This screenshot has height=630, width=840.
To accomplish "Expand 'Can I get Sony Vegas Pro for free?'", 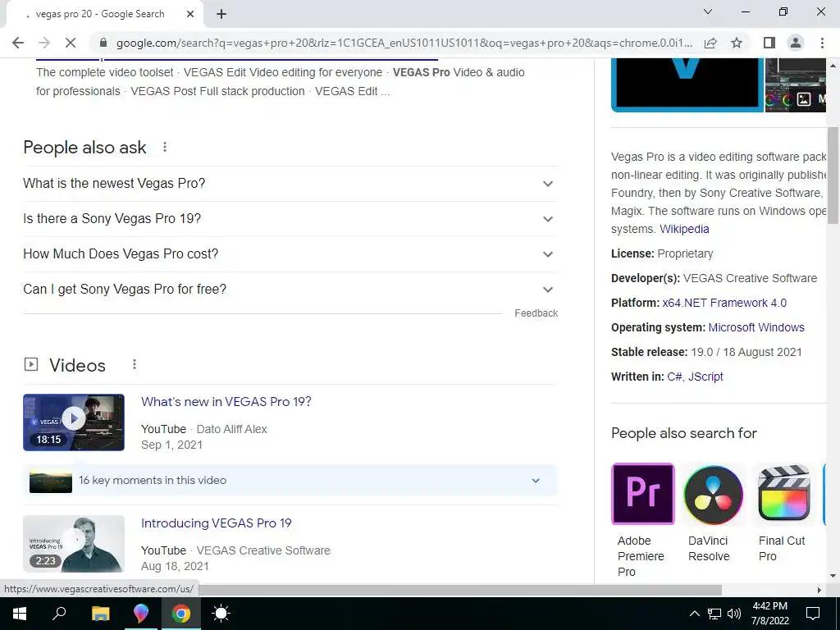I will click(x=290, y=290).
